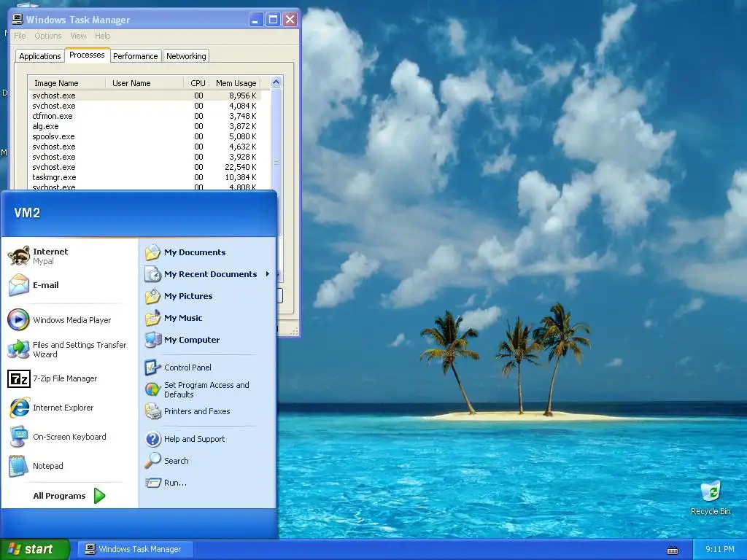Click process list scrollbar up arrow
747x560 pixels.
[276, 82]
